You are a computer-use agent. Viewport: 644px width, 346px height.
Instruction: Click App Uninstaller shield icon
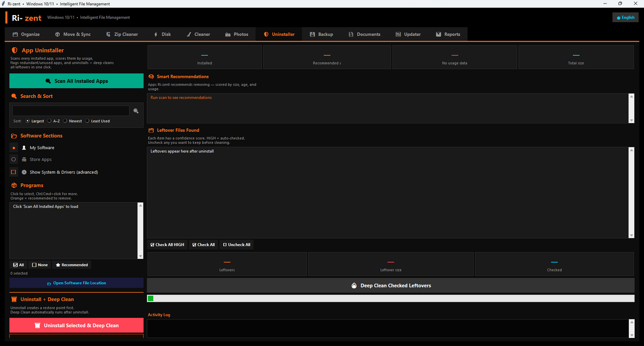point(15,50)
